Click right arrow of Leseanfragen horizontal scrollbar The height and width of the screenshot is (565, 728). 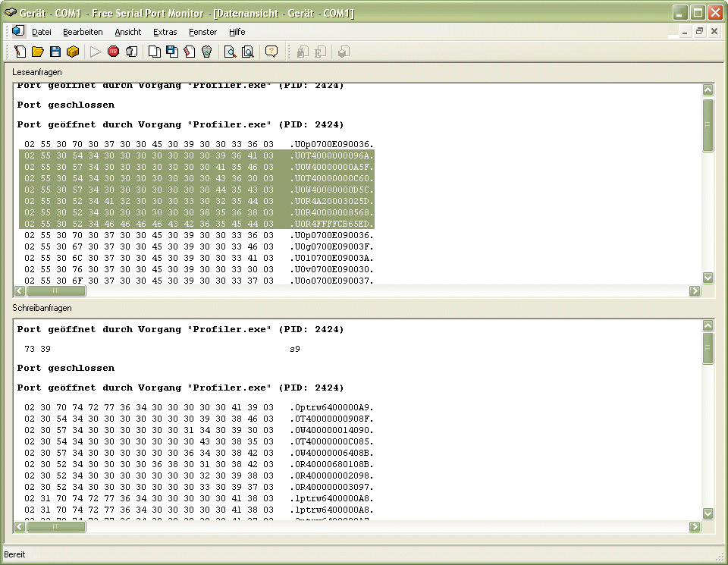(x=695, y=291)
